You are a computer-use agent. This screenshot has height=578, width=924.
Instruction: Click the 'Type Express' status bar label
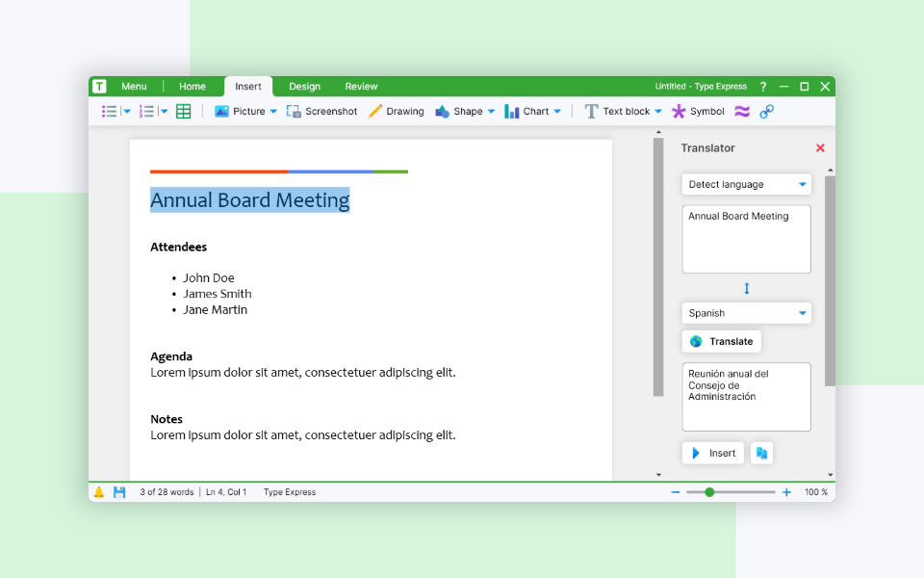290,492
